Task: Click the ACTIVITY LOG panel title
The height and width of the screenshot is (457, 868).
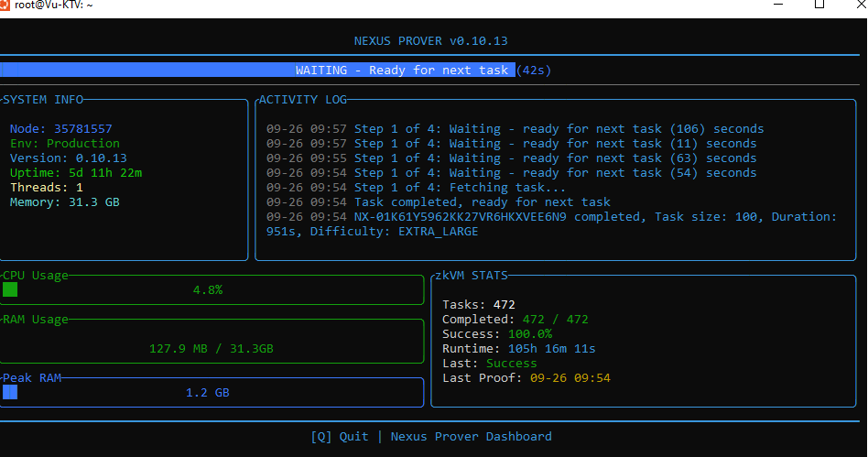Action: 303,100
